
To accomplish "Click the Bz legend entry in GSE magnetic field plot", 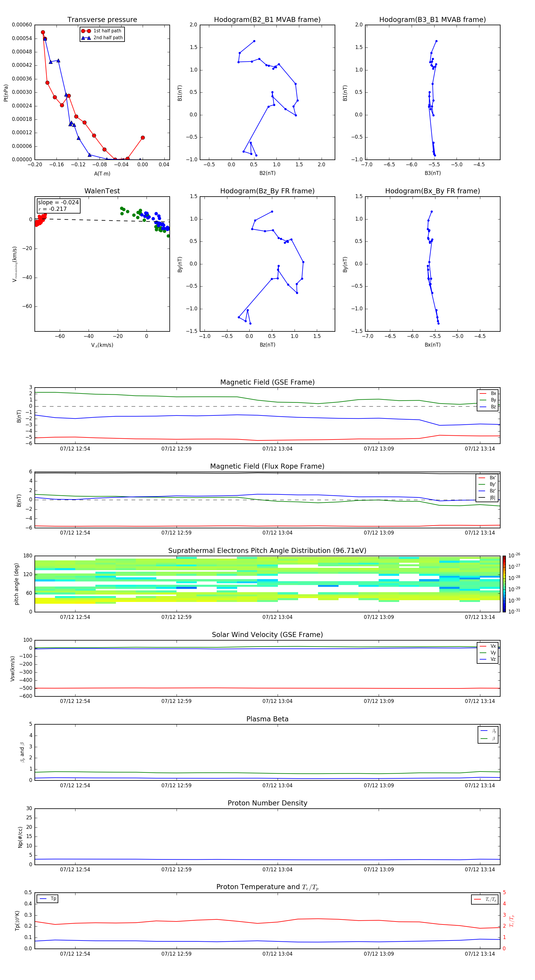I will coord(488,407).
